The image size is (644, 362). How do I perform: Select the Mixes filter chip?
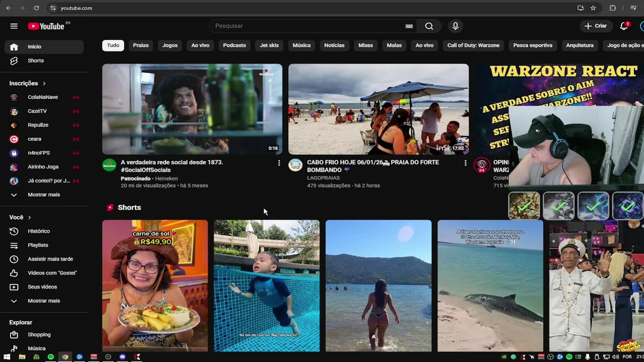[x=366, y=46]
